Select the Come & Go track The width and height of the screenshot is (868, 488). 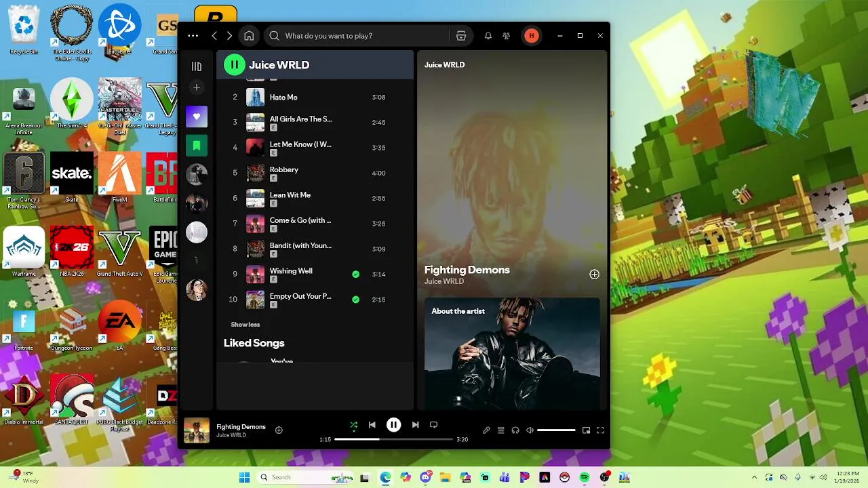pos(315,224)
